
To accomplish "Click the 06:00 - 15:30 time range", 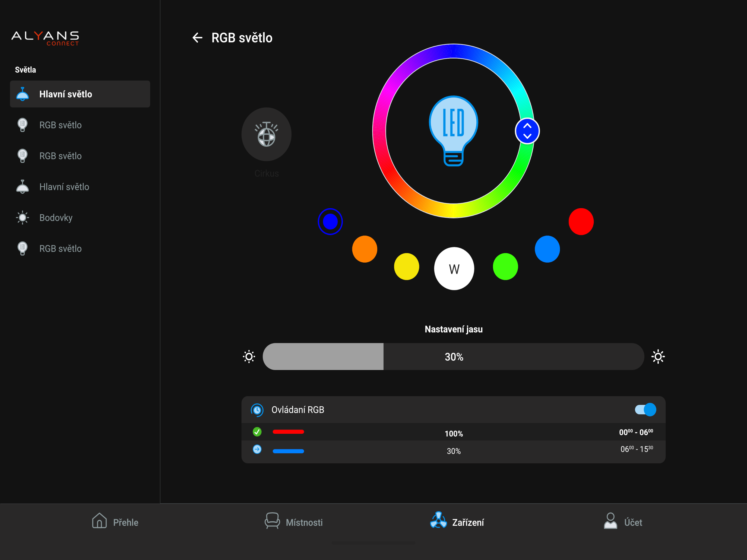I will click(637, 449).
